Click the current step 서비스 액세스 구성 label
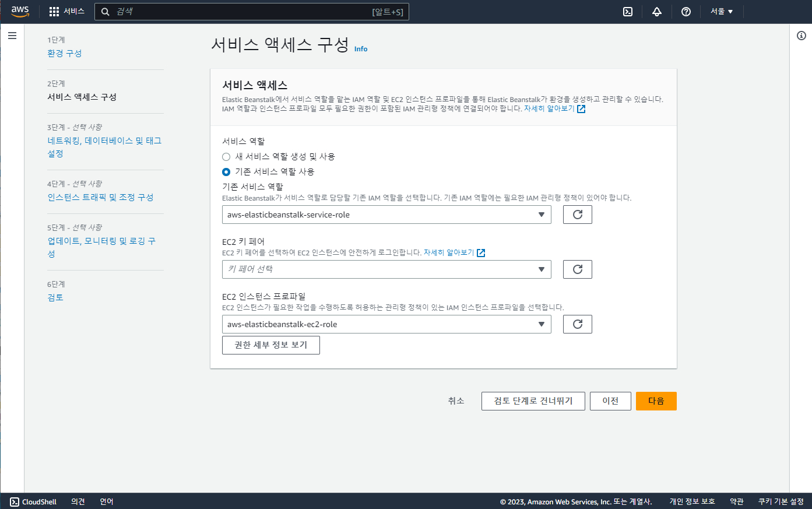The width and height of the screenshot is (812, 509). [x=82, y=97]
